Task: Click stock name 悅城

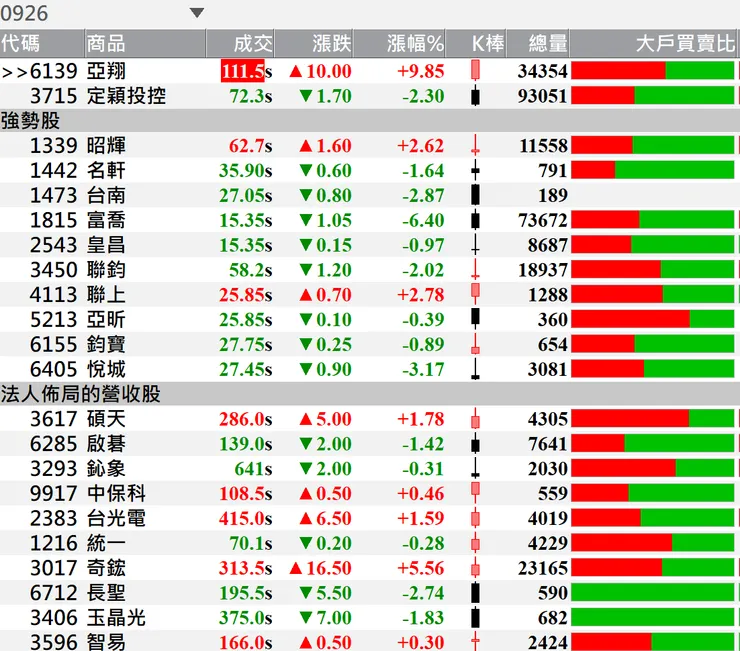Action: (x=106, y=369)
